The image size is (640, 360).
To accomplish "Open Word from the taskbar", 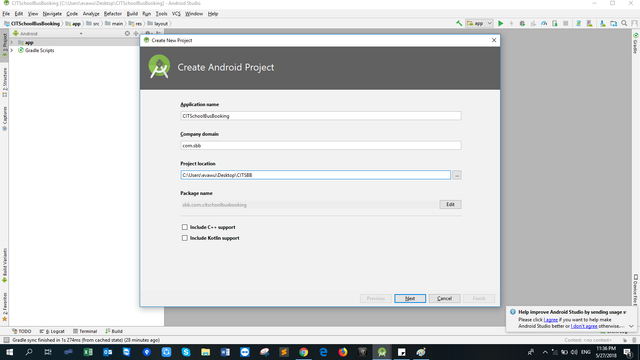I will 225,352.
